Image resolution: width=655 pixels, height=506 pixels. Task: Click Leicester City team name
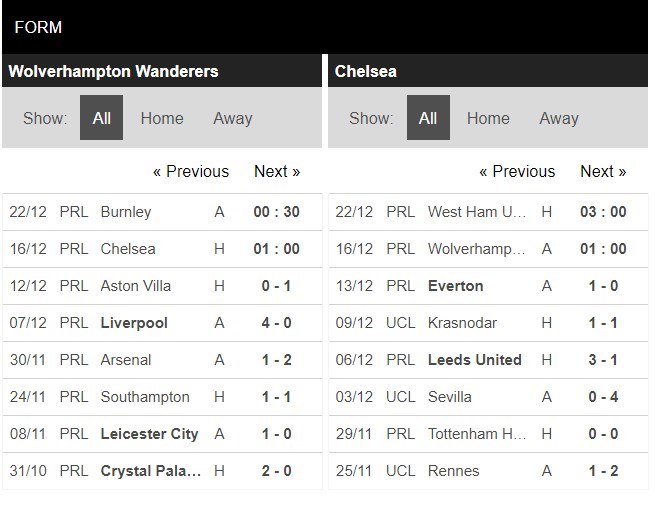[149, 434]
